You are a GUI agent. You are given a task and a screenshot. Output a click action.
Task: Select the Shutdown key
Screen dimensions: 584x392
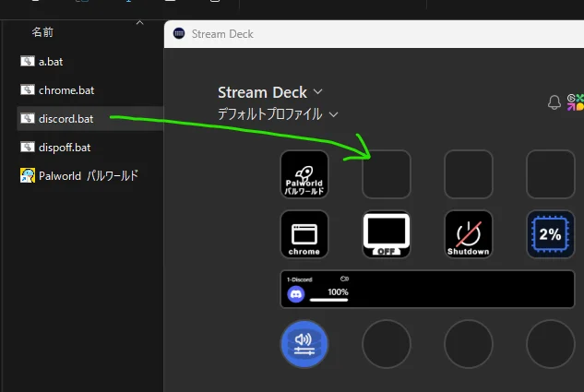click(469, 234)
